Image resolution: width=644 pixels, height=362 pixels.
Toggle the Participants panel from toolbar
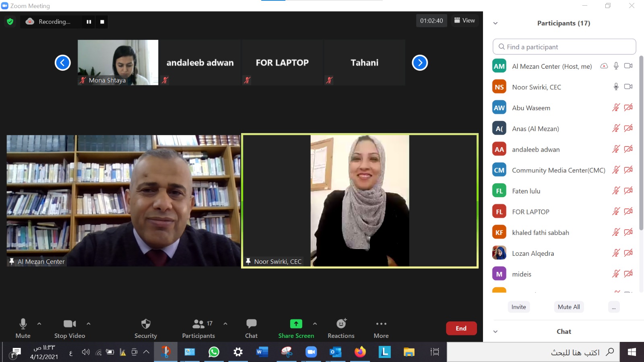(198, 329)
